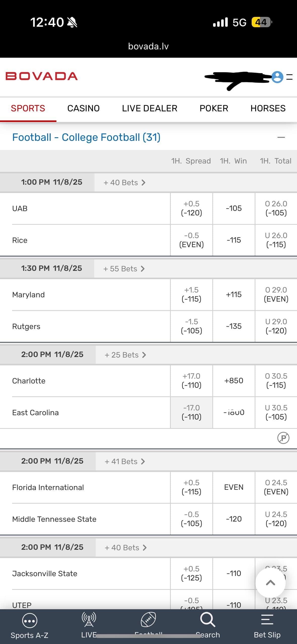
Task: Expand +25 Bets for Charlotte game
Action: coord(125,355)
